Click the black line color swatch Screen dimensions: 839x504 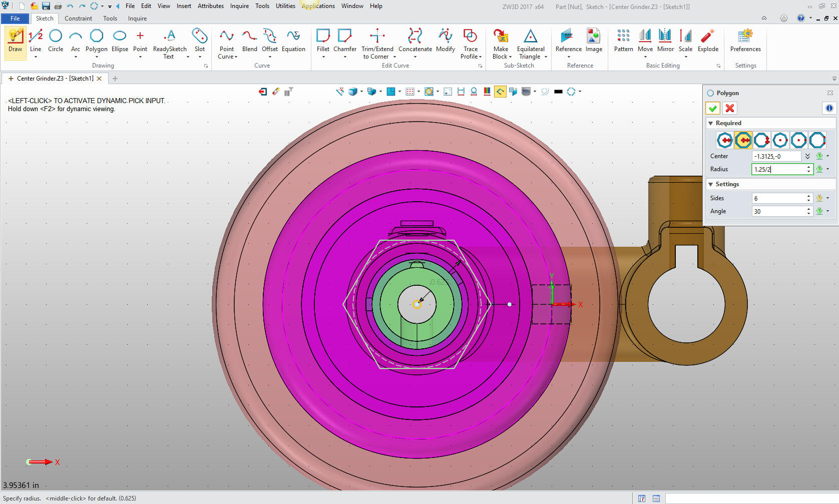558,92
